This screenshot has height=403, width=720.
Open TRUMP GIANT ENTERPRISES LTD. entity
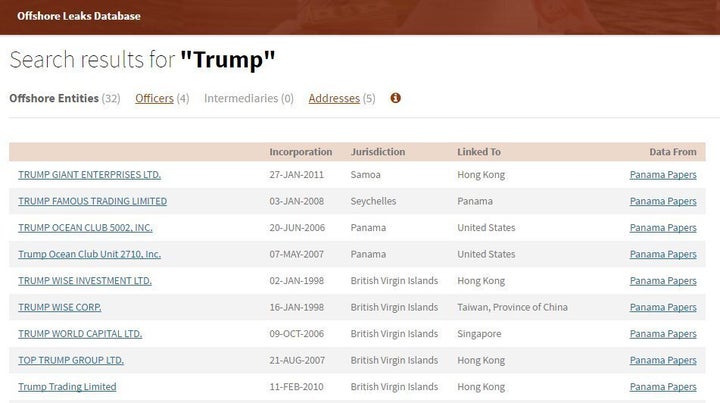(90, 175)
